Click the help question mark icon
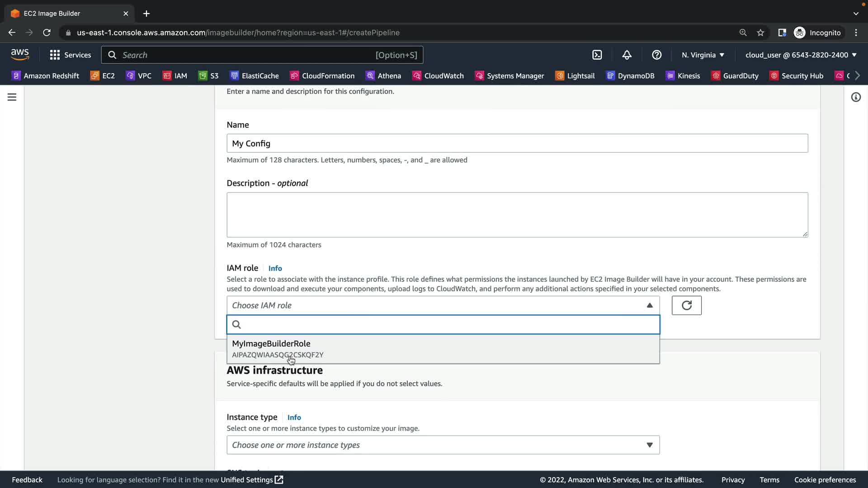Screen dimensions: 868x488 [656, 55]
